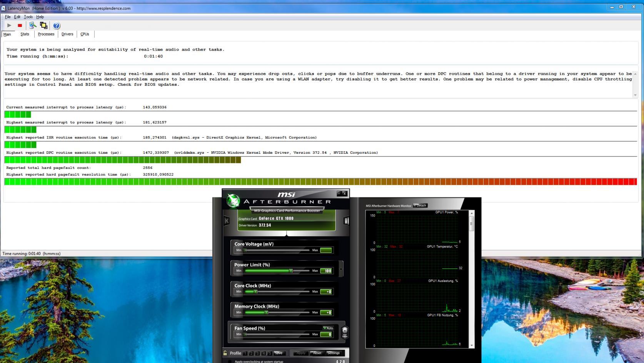644x363 pixels.
Task: Switch to the Stats tab
Action: (25, 34)
